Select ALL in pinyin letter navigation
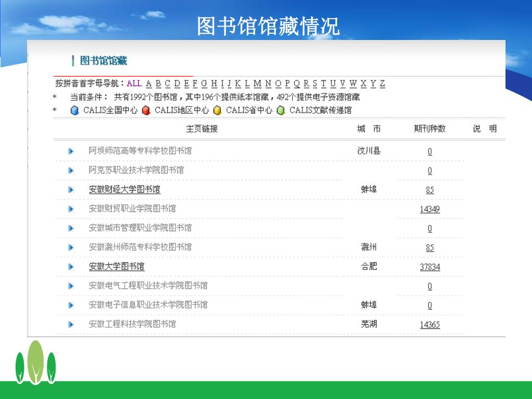Viewport: 532px width, 399px height. (x=134, y=84)
